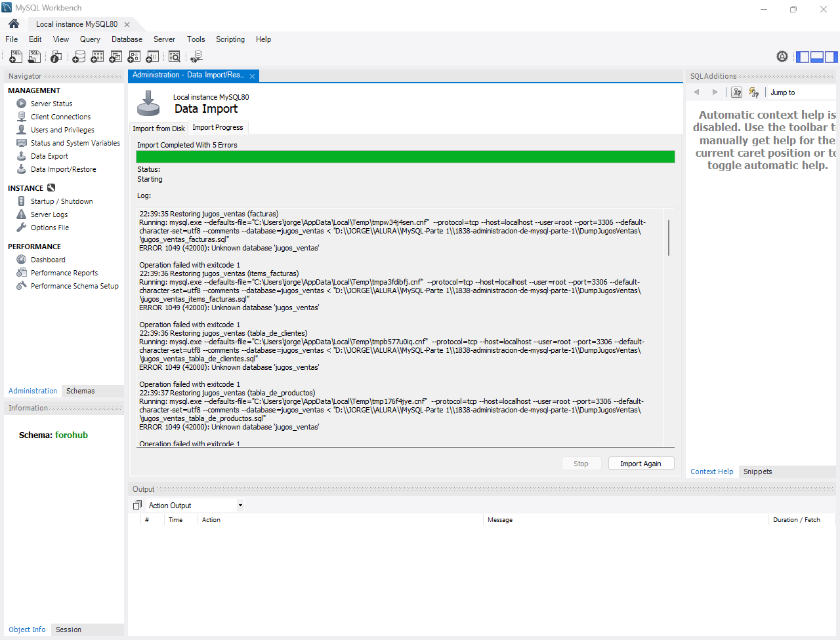Create a new schema toolbar icon
Viewport: 840px width, 640px height.
pyautogui.click(x=79, y=57)
